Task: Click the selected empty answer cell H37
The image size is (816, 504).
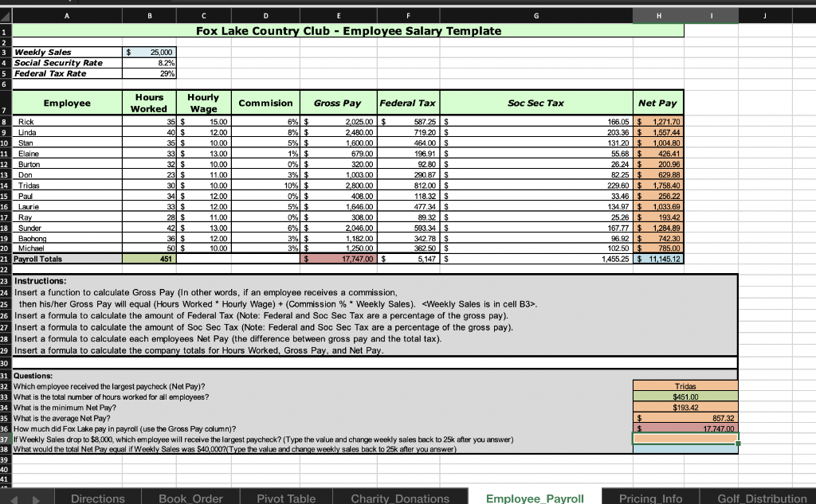Action: tap(685, 439)
